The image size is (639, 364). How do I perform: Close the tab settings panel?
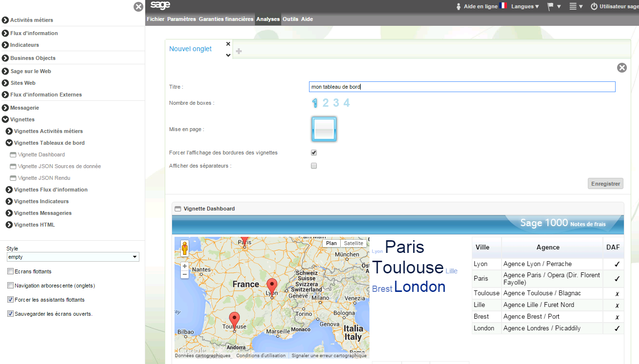click(622, 68)
